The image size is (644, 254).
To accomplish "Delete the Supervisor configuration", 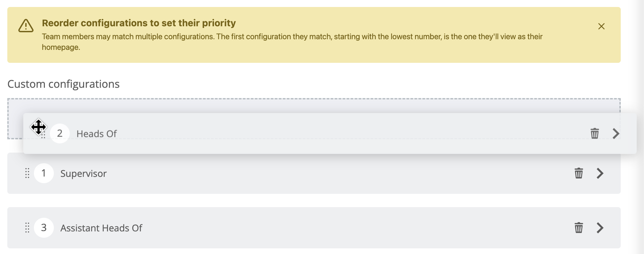I will point(579,173).
